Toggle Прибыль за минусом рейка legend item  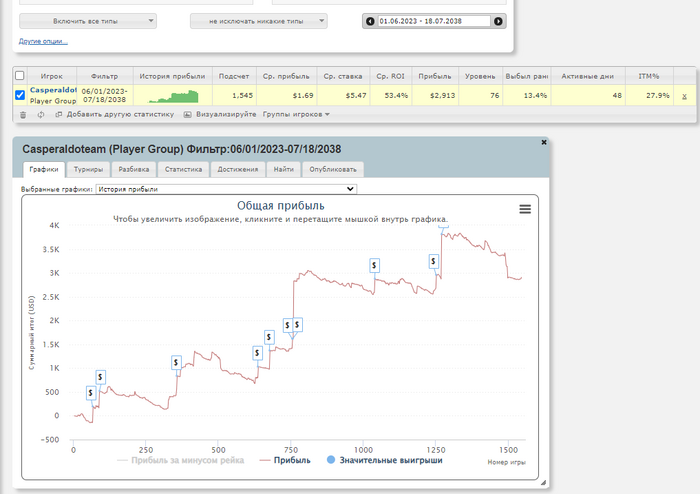[180, 460]
